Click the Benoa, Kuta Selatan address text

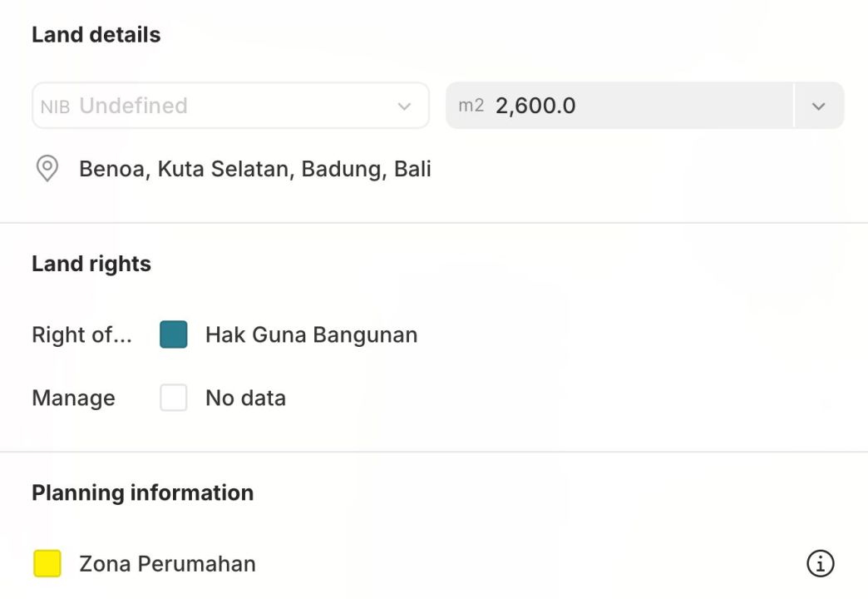click(x=254, y=169)
